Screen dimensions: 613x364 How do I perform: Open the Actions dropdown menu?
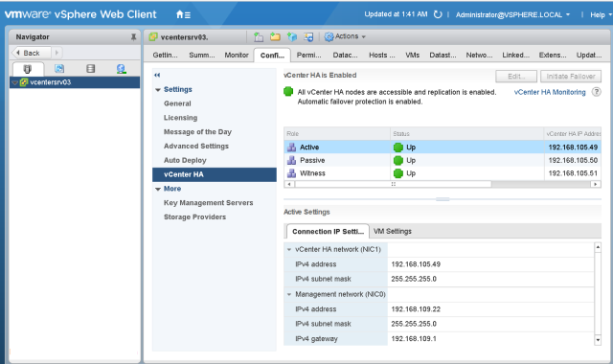345,36
